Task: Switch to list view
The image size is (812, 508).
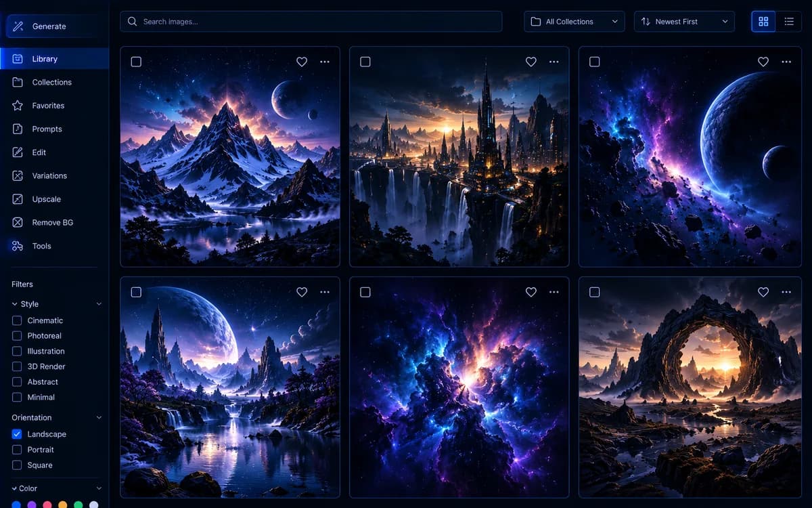Action: click(789, 22)
